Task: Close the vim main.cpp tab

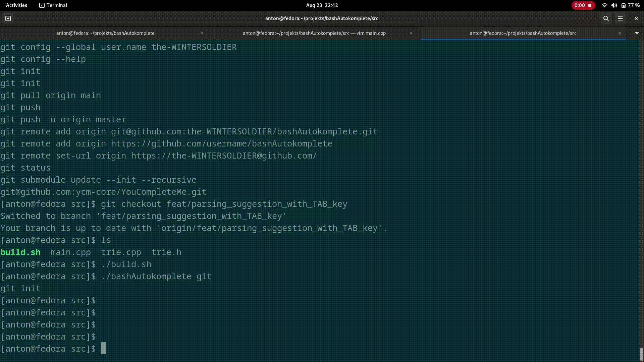Action: click(411, 33)
